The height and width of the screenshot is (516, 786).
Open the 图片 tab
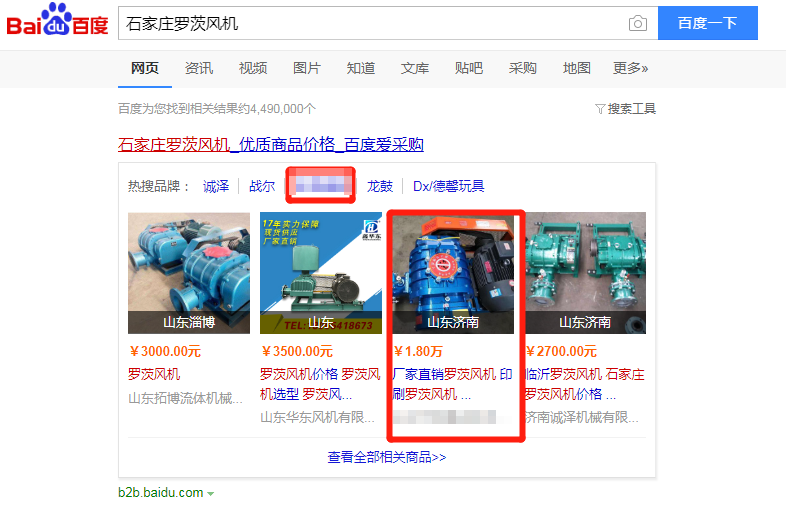[307, 68]
